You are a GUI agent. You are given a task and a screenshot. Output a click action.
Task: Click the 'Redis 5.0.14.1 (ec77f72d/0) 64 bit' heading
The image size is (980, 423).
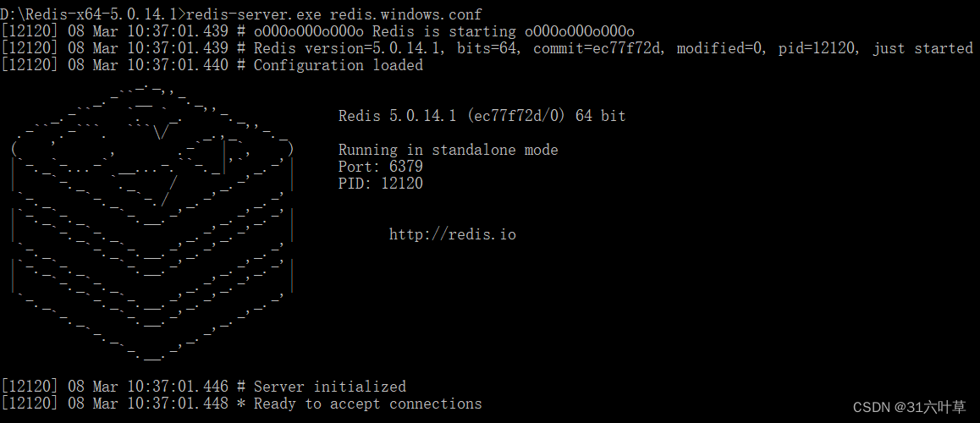[482, 116]
